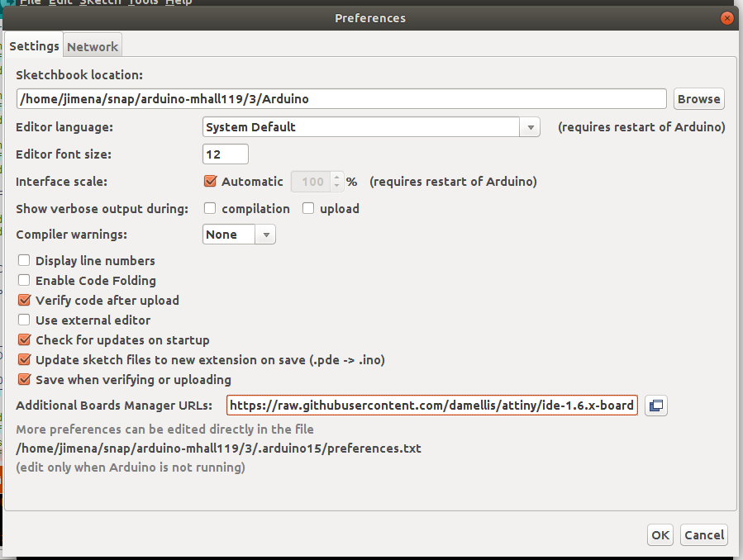
Task: Increase interface scale with the up arrow
Action: [x=336, y=178]
